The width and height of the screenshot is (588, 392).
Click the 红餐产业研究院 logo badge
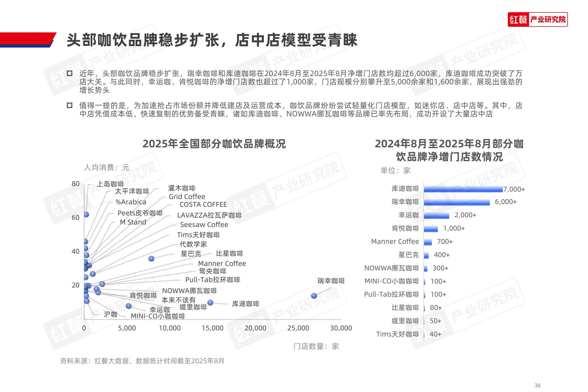[x=537, y=19]
